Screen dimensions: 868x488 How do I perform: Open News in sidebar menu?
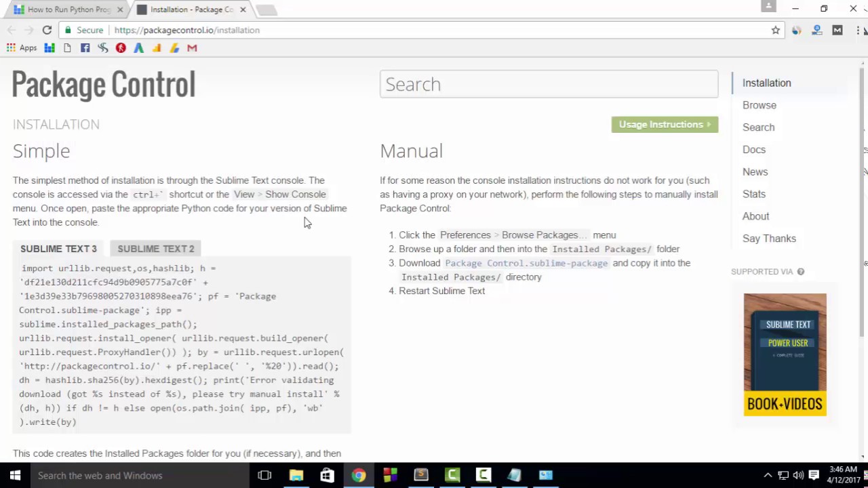coord(755,172)
